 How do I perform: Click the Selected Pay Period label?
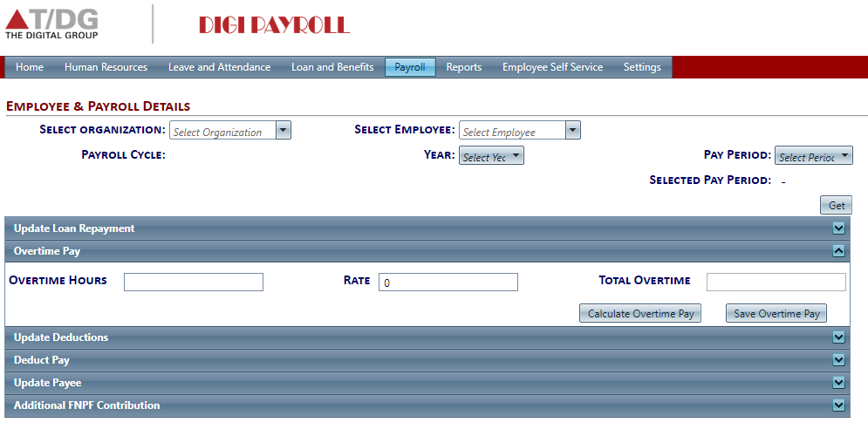[x=710, y=180]
